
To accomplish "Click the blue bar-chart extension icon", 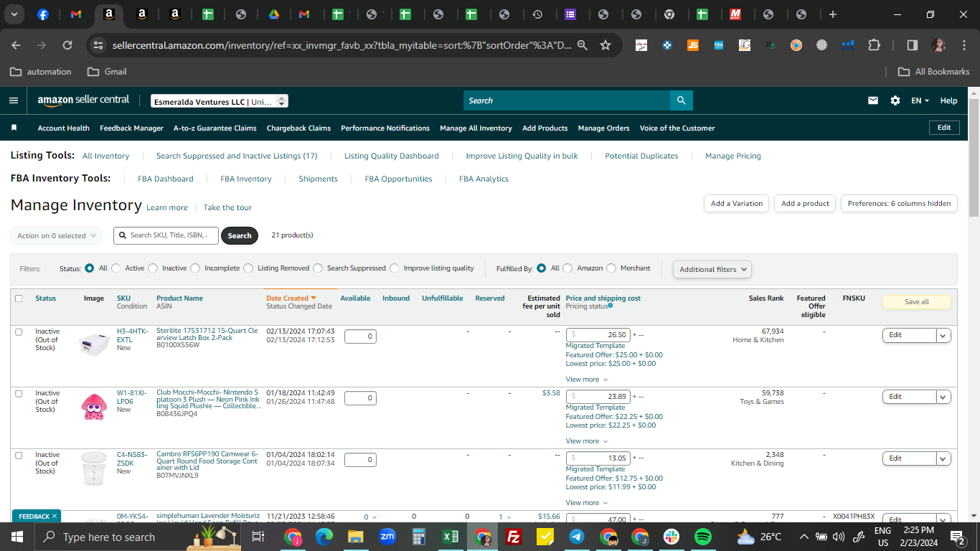I will pyautogui.click(x=848, y=45).
